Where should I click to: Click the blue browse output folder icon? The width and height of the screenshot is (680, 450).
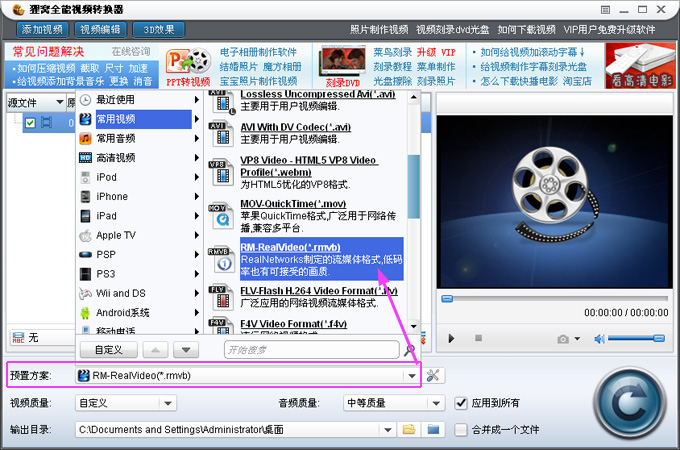click(433, 429)
